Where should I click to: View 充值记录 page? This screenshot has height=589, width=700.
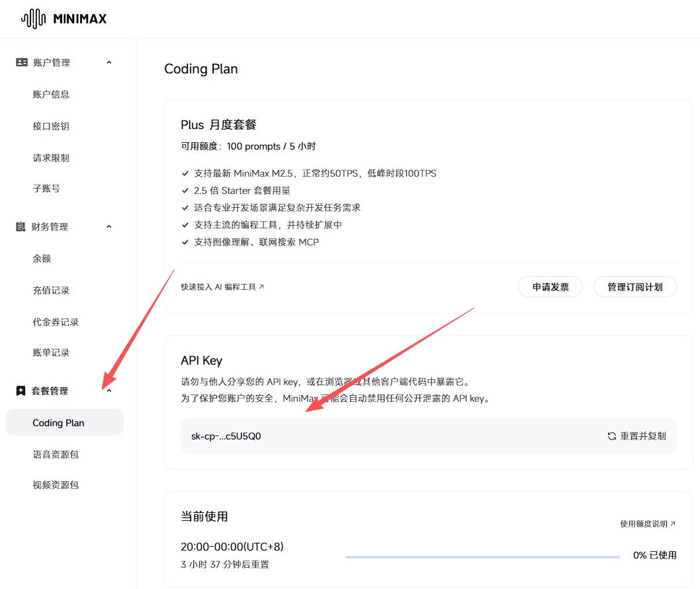[x=51, y=291]
